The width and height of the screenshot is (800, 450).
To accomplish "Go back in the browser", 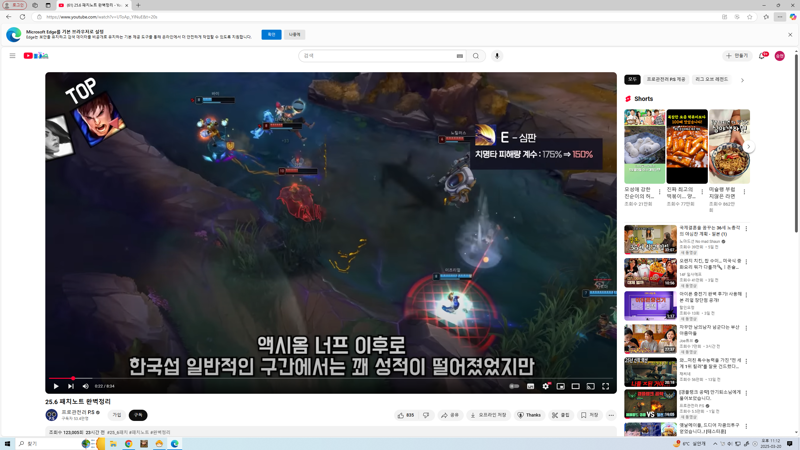I will coord(9,17).
